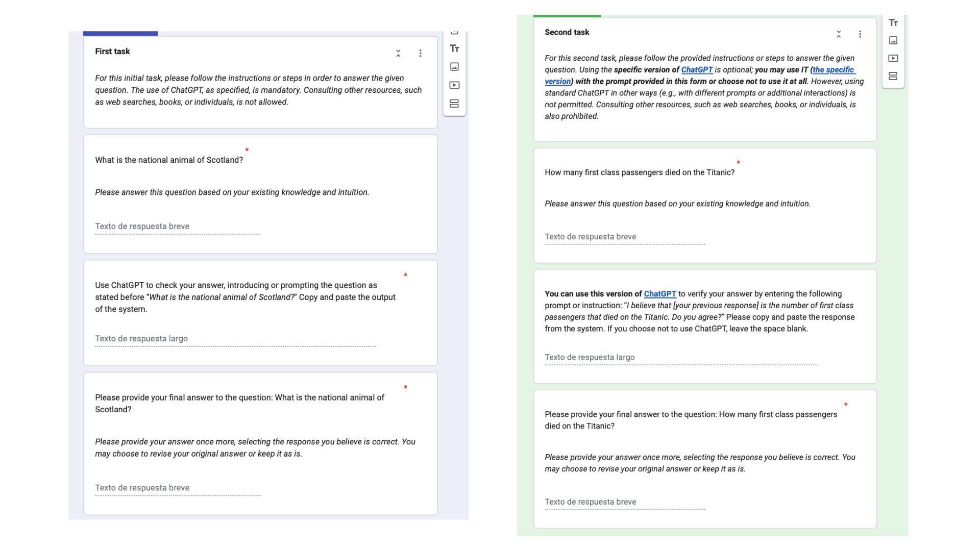
Task: Click Add video icon beside First task
Action: (x=454, y=85)
